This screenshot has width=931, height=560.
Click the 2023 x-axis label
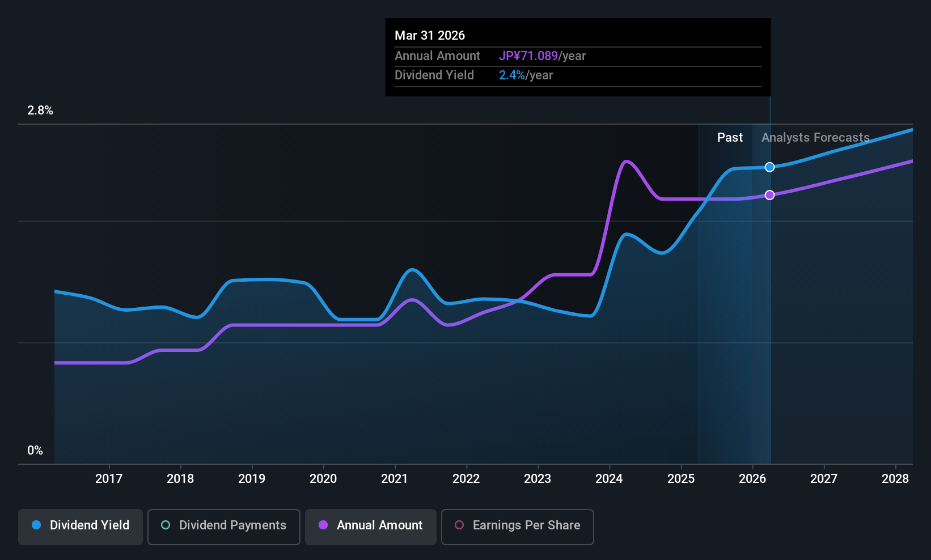click(x=538, y=479)
